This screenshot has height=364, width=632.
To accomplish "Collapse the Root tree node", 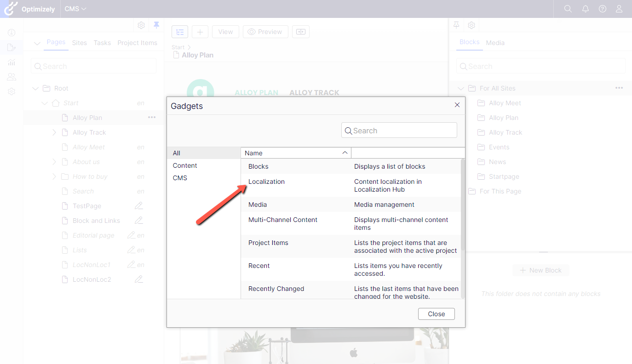I will click(x=36, y=88).
